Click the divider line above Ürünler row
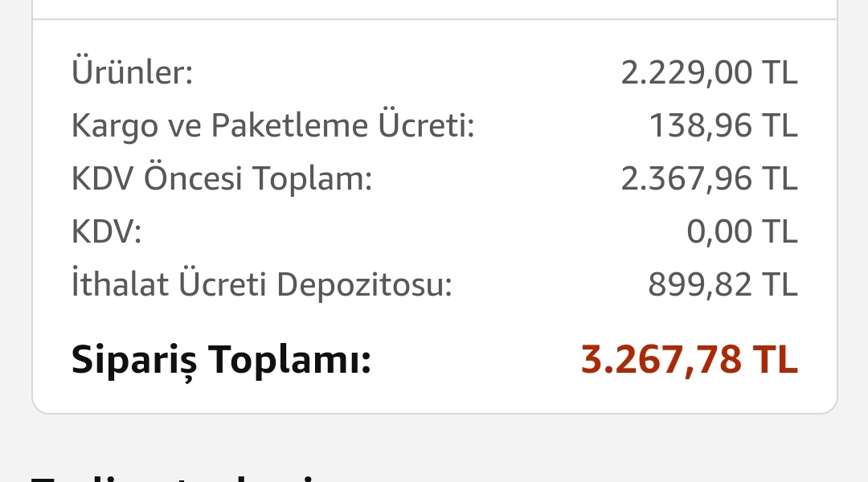 point(434,19)
